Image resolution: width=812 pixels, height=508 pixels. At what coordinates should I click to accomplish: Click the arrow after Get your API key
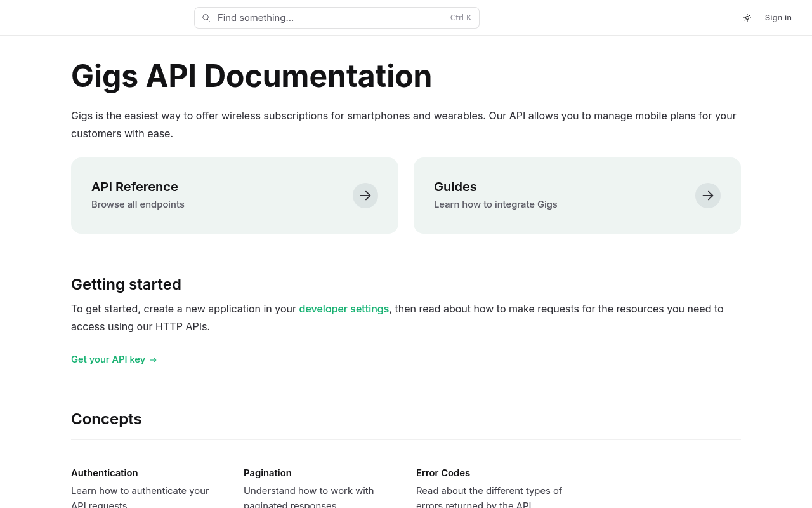point(153,360)
